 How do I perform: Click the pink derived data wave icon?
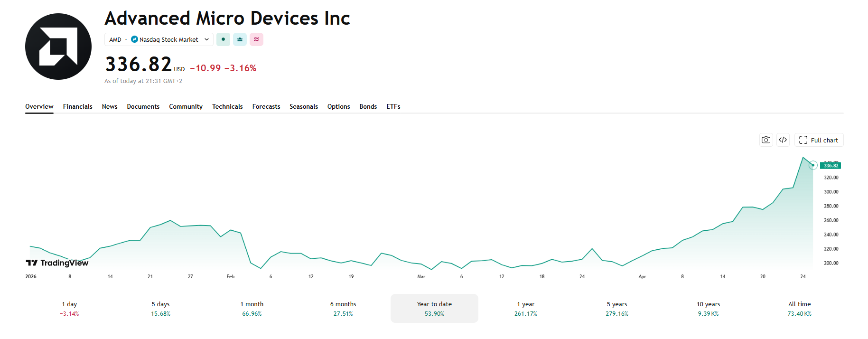(256, 39)
